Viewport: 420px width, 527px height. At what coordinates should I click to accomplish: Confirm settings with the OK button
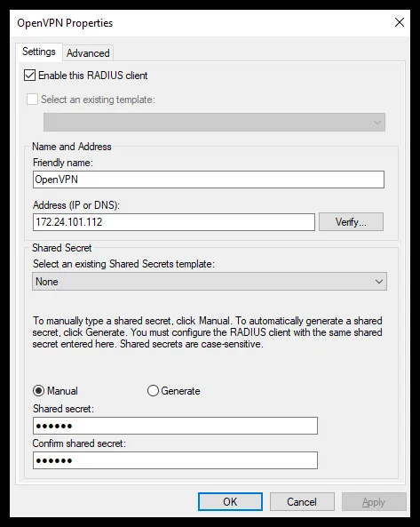coord(230,502)
